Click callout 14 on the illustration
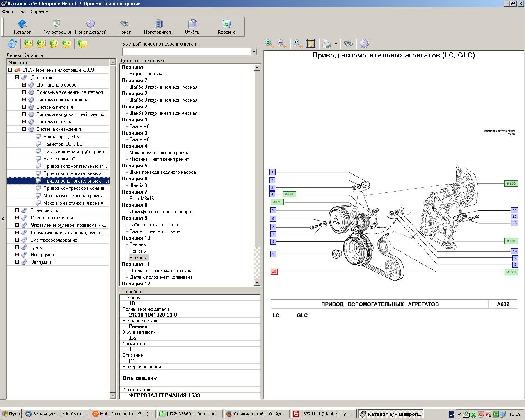 tap(514, 251)
